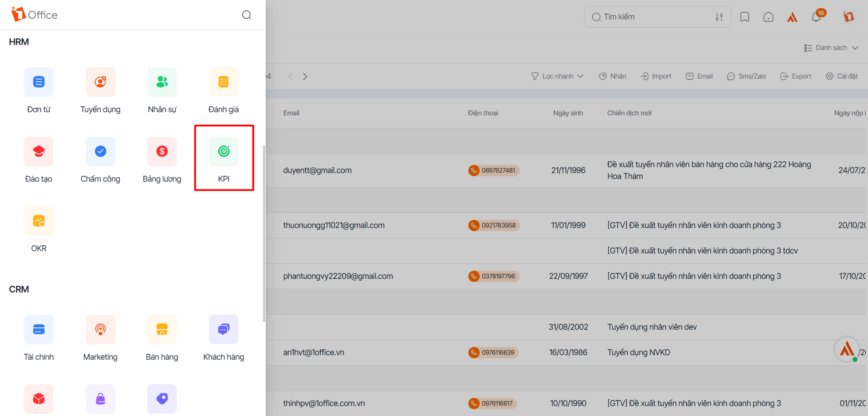Open Cài đặt settings
The height and width of the screenshot is (416, 868).
(842, 76)
